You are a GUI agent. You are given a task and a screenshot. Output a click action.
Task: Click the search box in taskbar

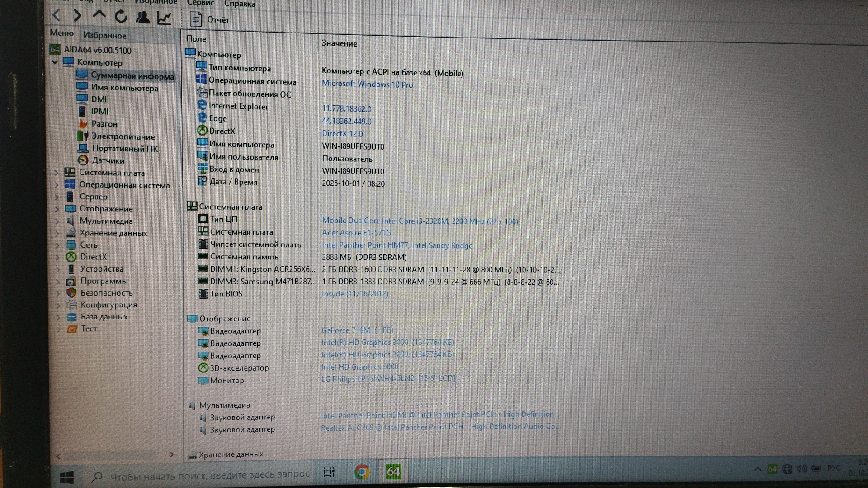pos(203,475)
